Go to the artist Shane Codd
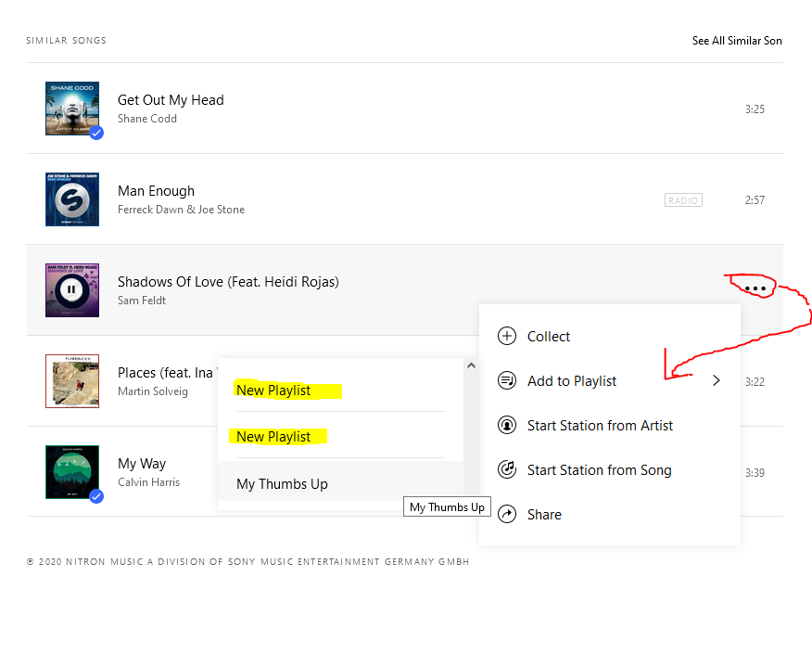The image size is (812, 666). pyautogui.click(x=146, y=119)
